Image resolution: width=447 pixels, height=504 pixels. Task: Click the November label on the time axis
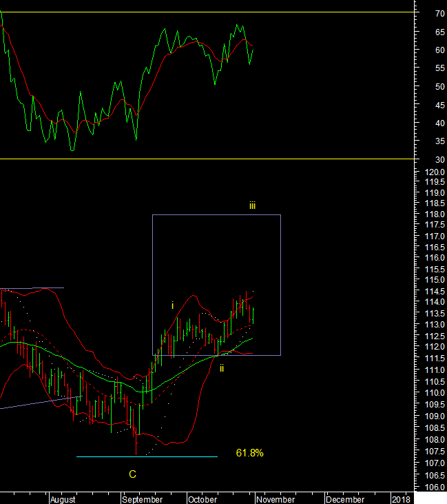click(x=276, y=499)
